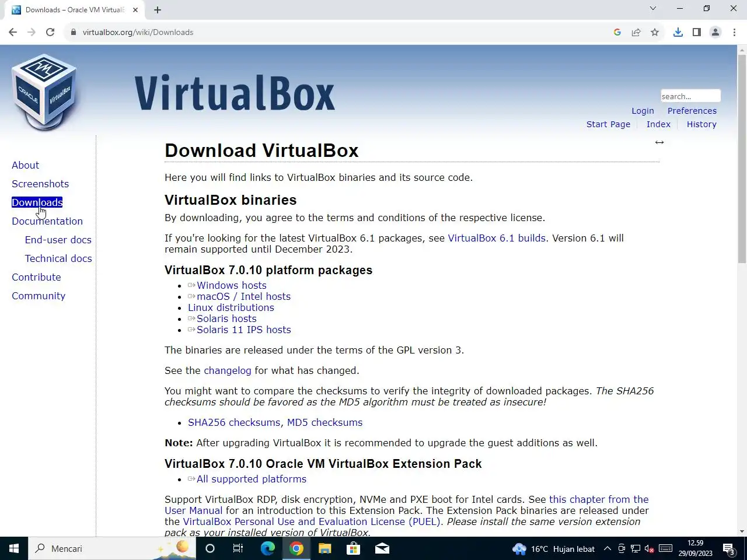The image size is (747, 560).
Task: Select Downloads in the sidebar
Action: (x=37, y=202)
